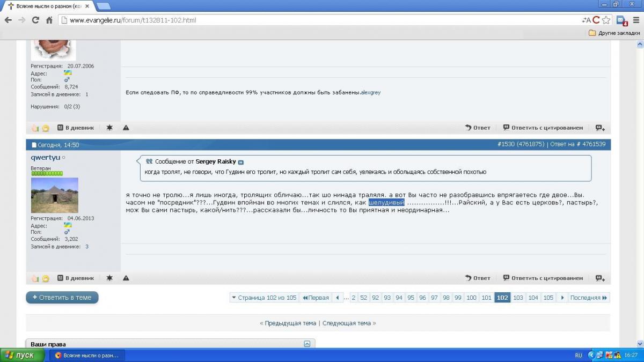This screenshot has height=362, width=644.
Task: Collapse the 'Ваши права' section
Action: pyautogui.click(x=307, y=344)
